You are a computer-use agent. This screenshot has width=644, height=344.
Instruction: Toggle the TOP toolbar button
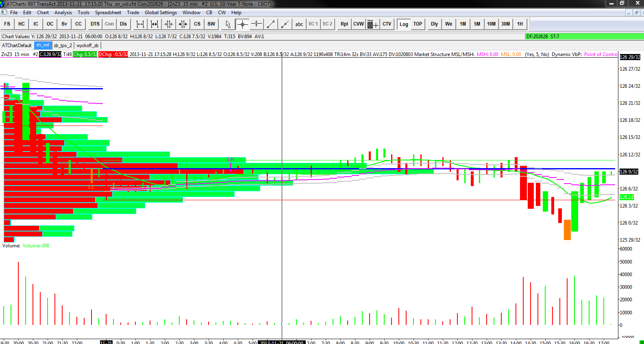tap(418, 24)
